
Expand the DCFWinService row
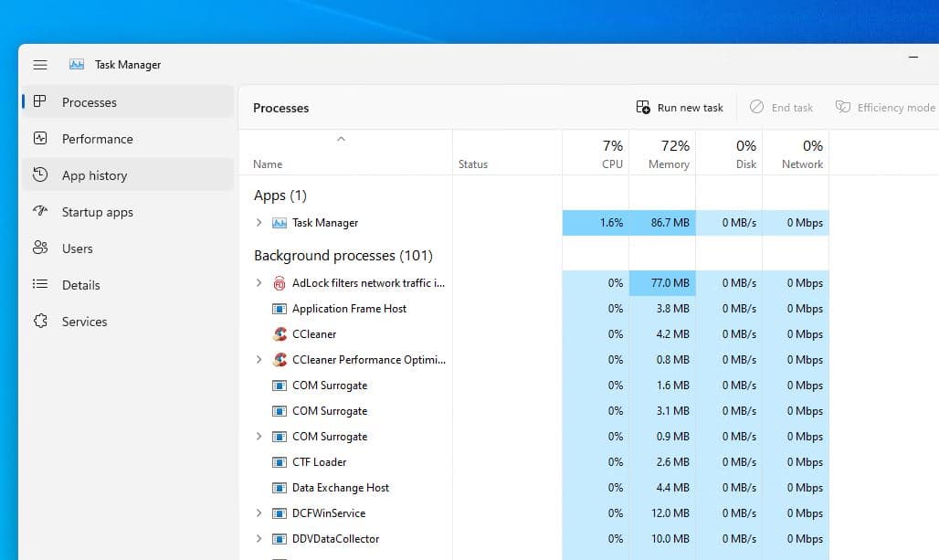[258, 512]
